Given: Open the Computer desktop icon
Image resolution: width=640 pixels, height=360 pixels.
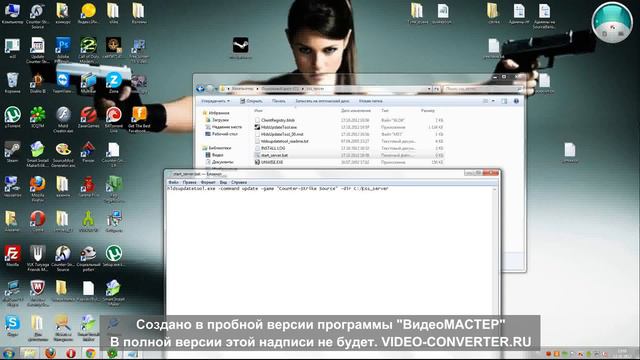Looking at the screenshot, I should (12, 13).
